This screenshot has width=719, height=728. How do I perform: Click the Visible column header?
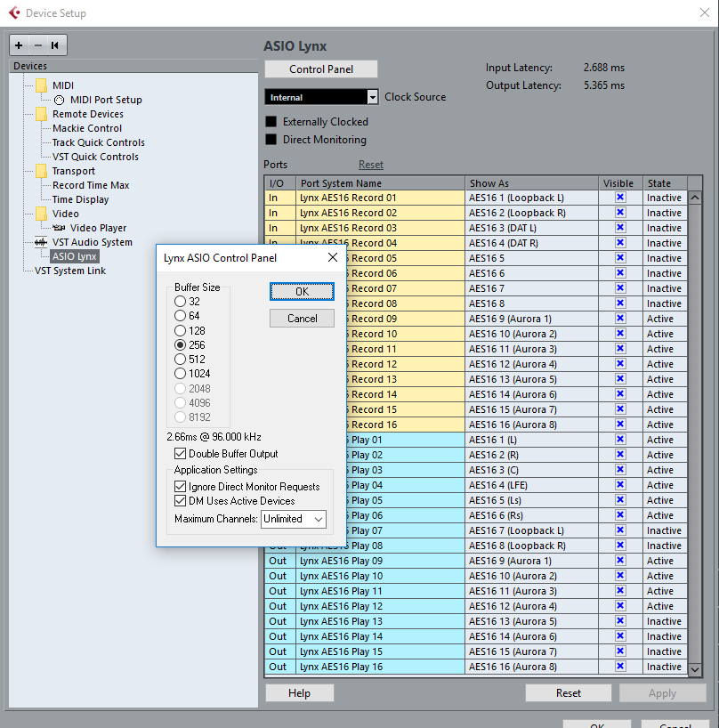tap(620, 183)
